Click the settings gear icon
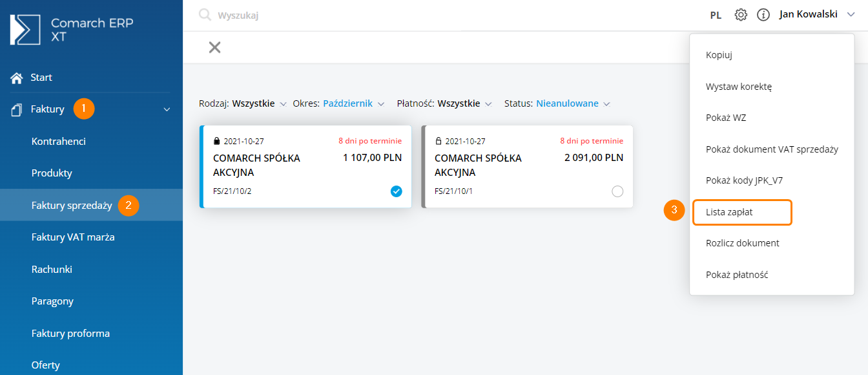 click(x=741, y=15)
